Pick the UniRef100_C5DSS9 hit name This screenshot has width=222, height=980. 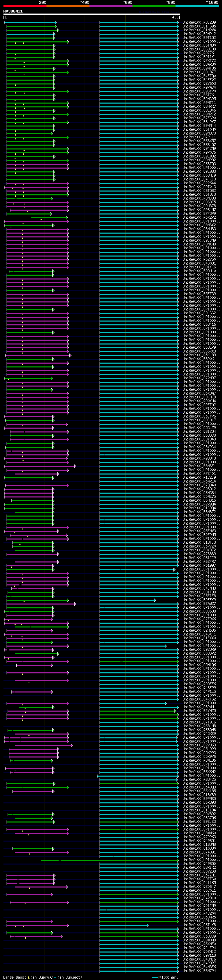pyautogui.click(x=199, y=936)
